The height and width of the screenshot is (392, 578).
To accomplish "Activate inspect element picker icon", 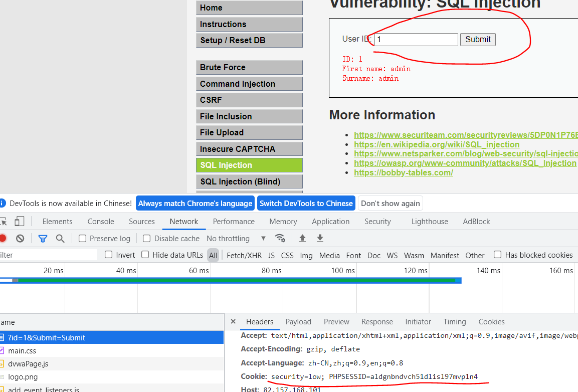I will click(x=4, y=221).
